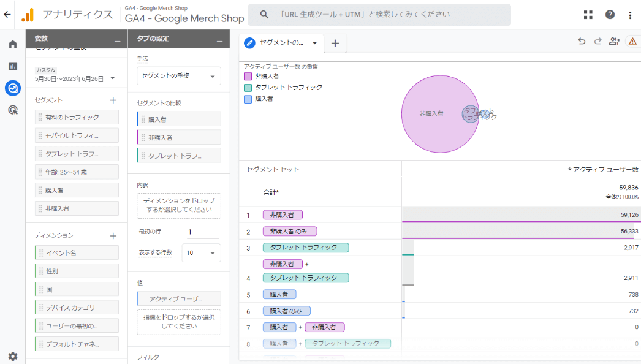Click the redo arrow icon
The image size is (641, 364).
click(597, 41)
